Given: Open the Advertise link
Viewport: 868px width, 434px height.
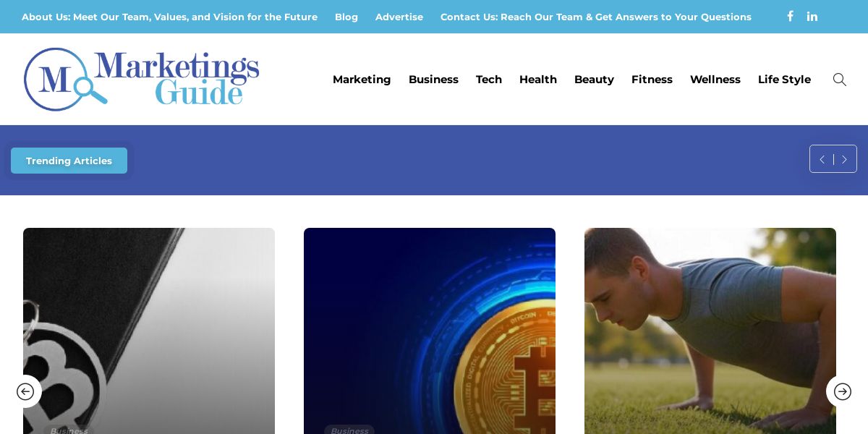Looking at the screenshot, I should point(399,17).
